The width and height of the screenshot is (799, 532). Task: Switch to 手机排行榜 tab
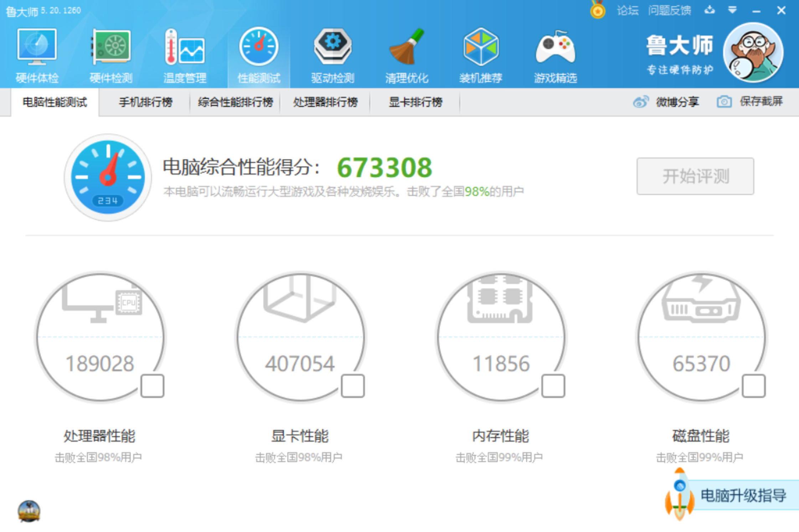point(145,102)
